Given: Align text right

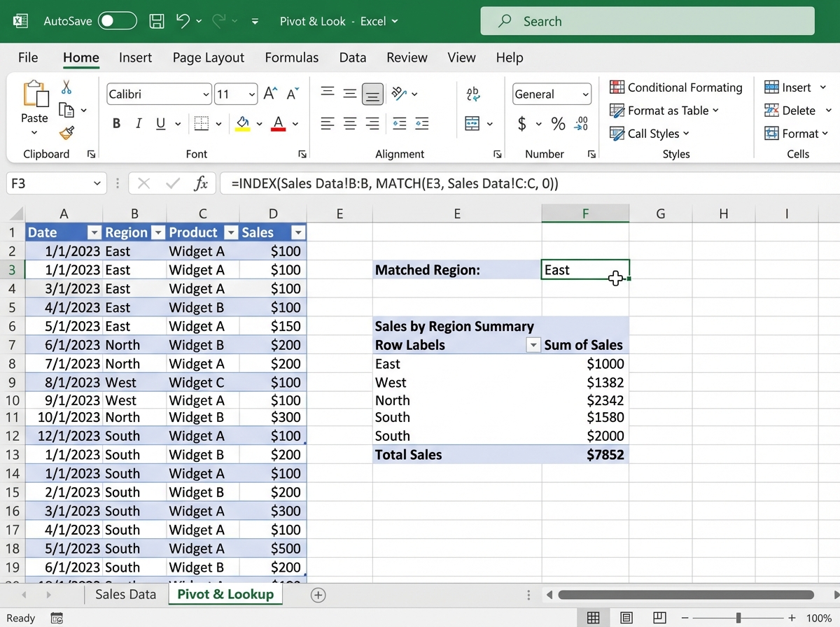Looking at the screenshot, I should tap(372, 124).
